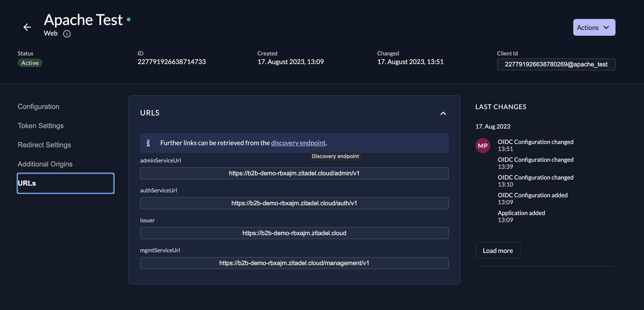This screenshot has height=310, width=644.
Task: Open the Additional Origins section
Action: [x=45, y=164]
